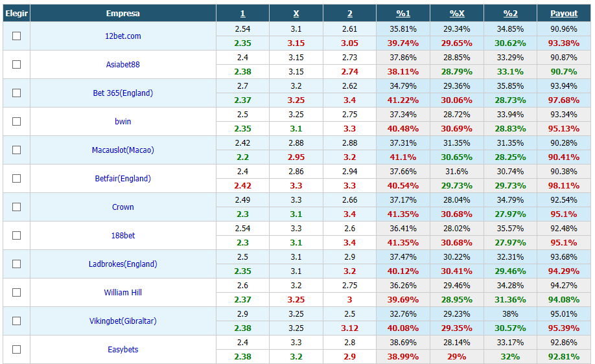Sort by the X column header
The image size is (595, 364).
coord(296,14)
